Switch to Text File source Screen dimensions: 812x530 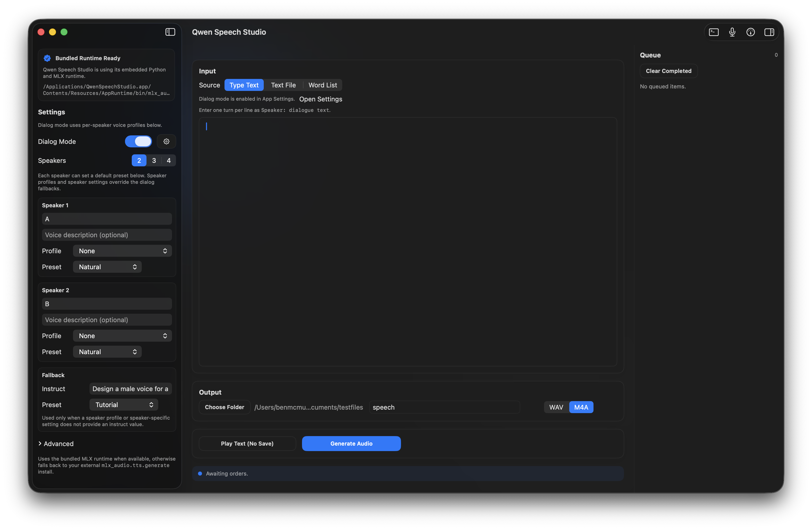pyautogui.click(x=283, y=85)
